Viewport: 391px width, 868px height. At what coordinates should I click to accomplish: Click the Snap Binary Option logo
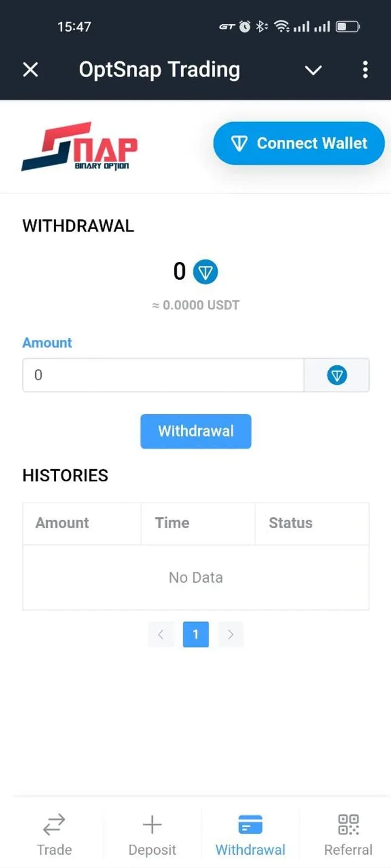pyautogui.click(x=79, y=146)
